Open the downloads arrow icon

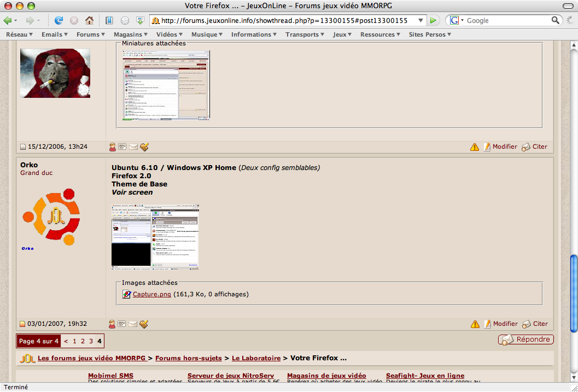(140, 20)
